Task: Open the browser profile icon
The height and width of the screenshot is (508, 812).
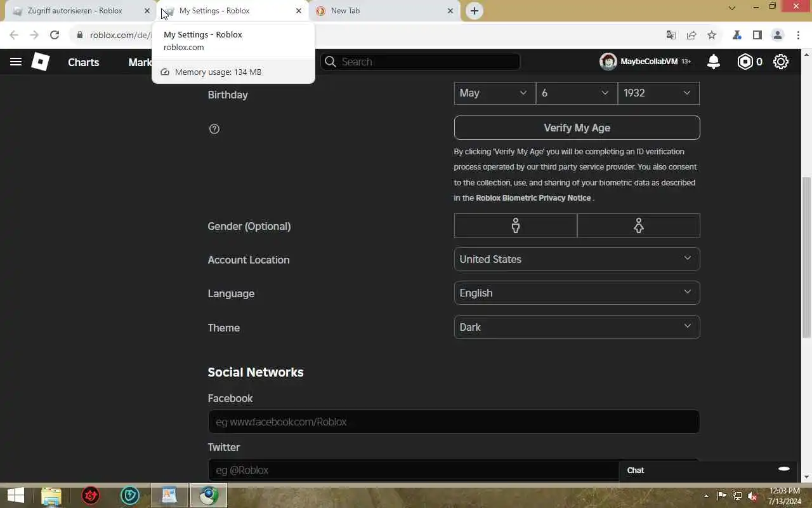Action: (x=778, y=35)
